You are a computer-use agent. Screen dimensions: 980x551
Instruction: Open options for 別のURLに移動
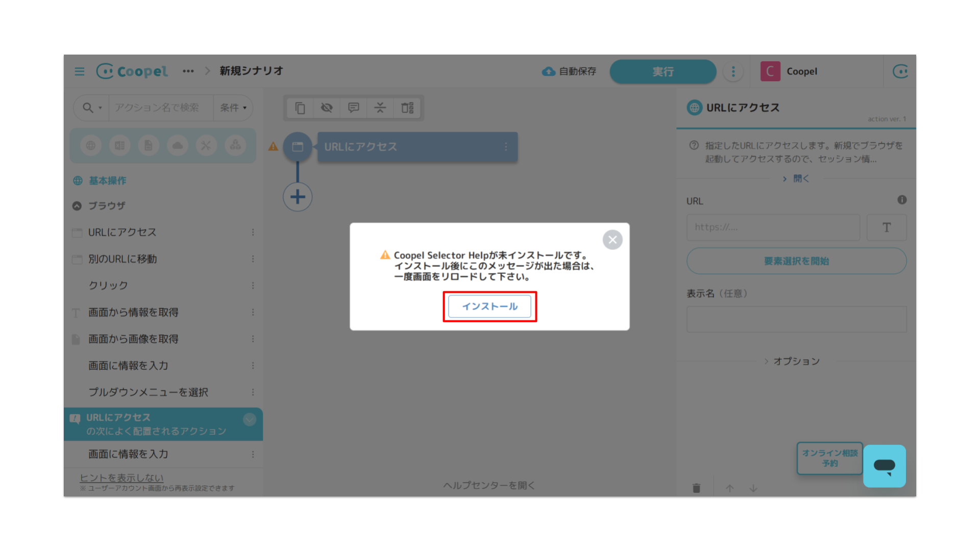253,259
